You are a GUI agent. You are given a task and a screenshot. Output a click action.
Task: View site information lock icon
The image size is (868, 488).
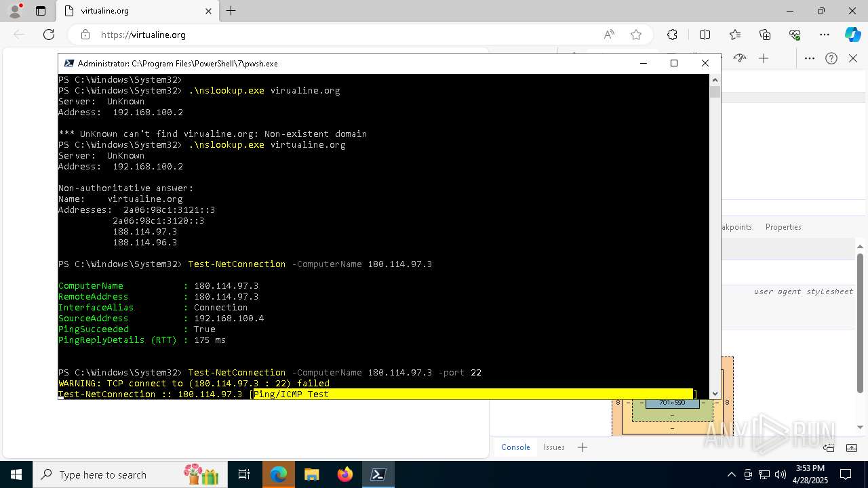point(85,35)
